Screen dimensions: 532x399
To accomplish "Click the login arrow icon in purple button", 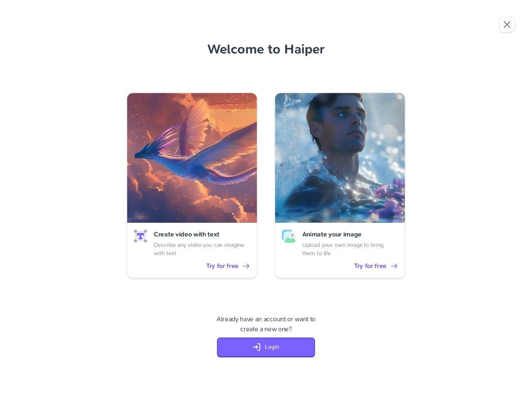I will (256, 347).
